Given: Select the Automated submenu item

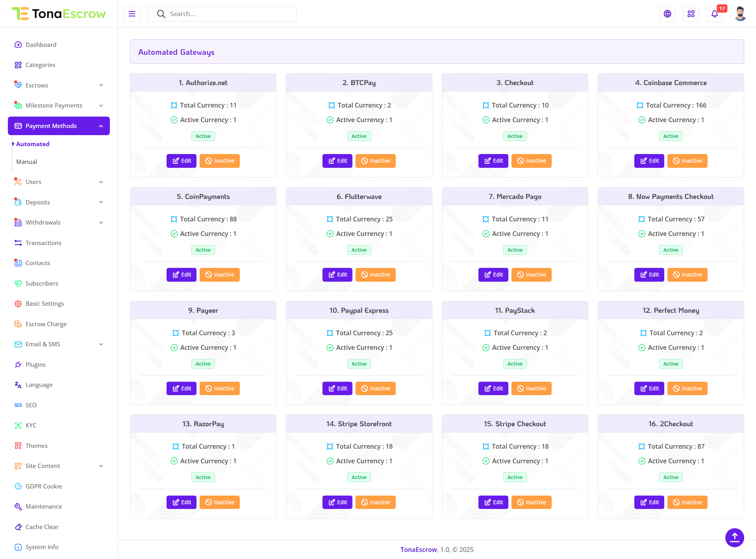Looking at the screenshot, I should click(33, 144).
